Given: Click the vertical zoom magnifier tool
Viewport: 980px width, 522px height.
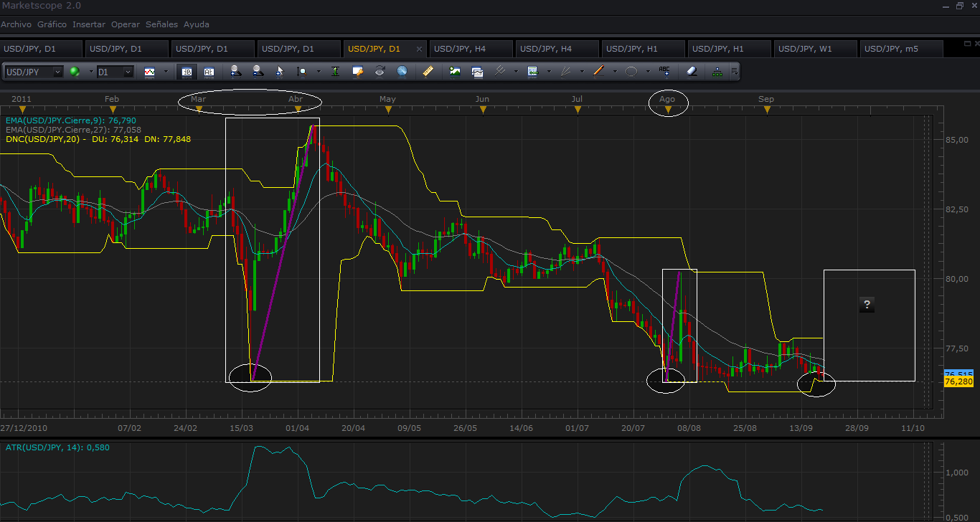Looking at the screenshot, I should [x=302, y=72].
